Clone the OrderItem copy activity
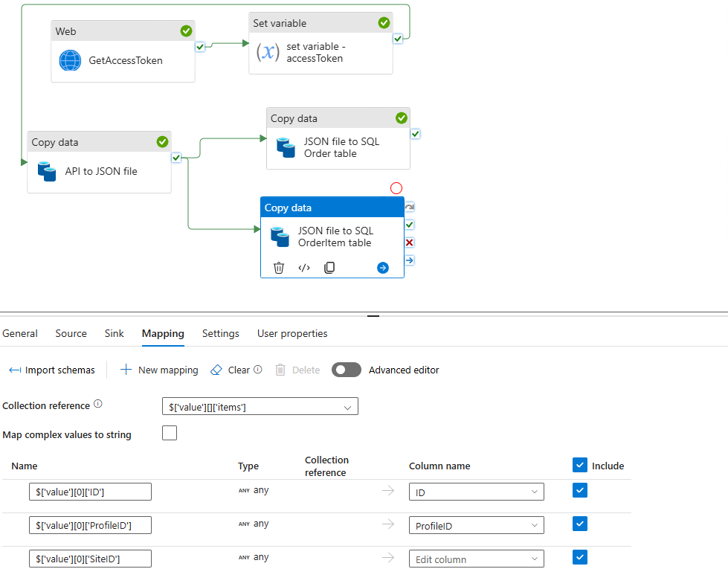The image size is (728, 569). click(329, 268)
